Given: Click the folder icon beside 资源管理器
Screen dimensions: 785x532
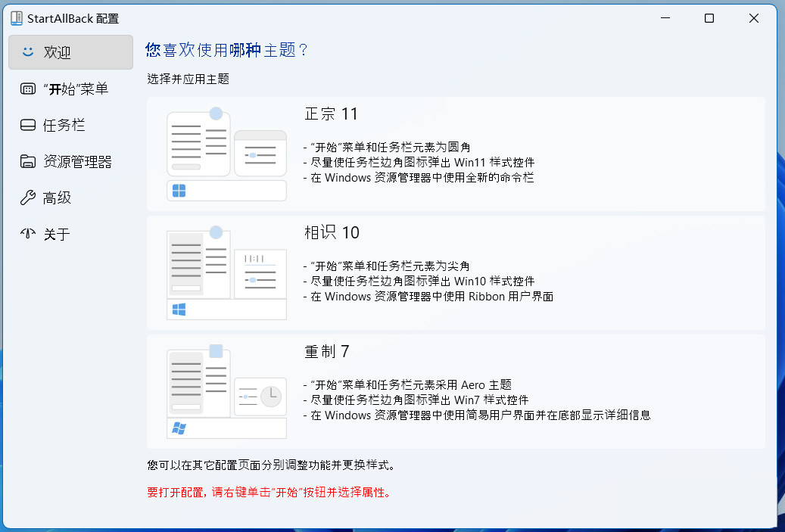Looking at the screenshot, I should coord(28,161).
